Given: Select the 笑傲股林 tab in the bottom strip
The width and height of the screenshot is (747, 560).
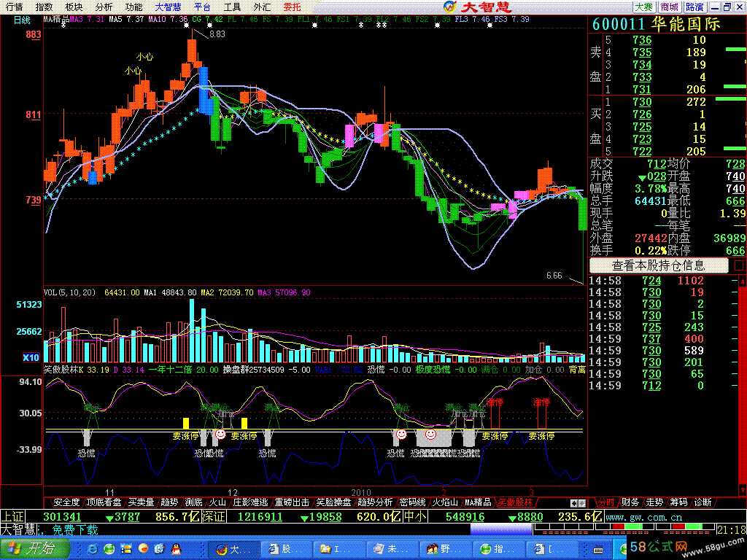Looking at the screenshot, I should pyautogui.click(x=516, y=502).
